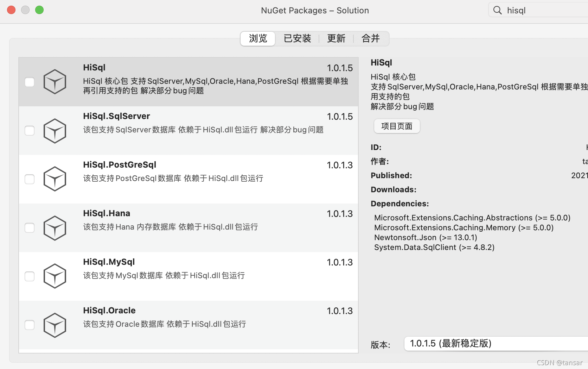Image resolution: width=588 pixels, height=369 pixels.
Task: Click version 1.0.1.3 of HiSql.Oracle
Action: (340, 311)
